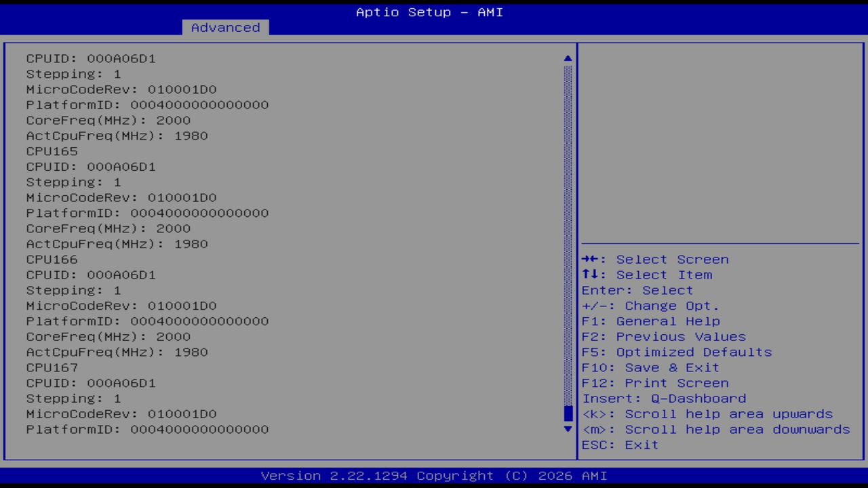Click the ESC: Exit entry
This screenshot has width=868, height=488.
[x=619, y=445]
